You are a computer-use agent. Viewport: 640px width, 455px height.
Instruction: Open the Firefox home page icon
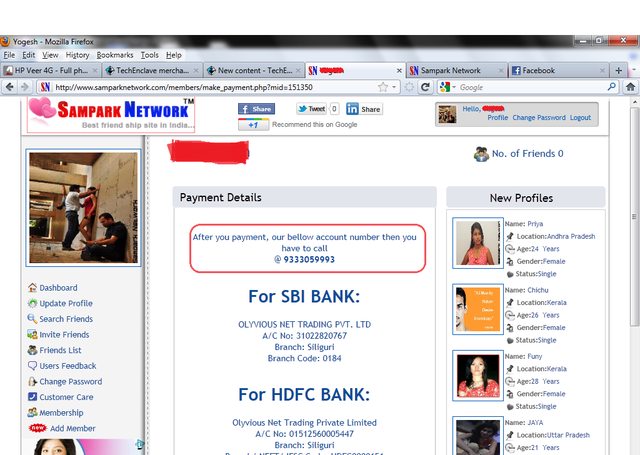click(631, 87)
